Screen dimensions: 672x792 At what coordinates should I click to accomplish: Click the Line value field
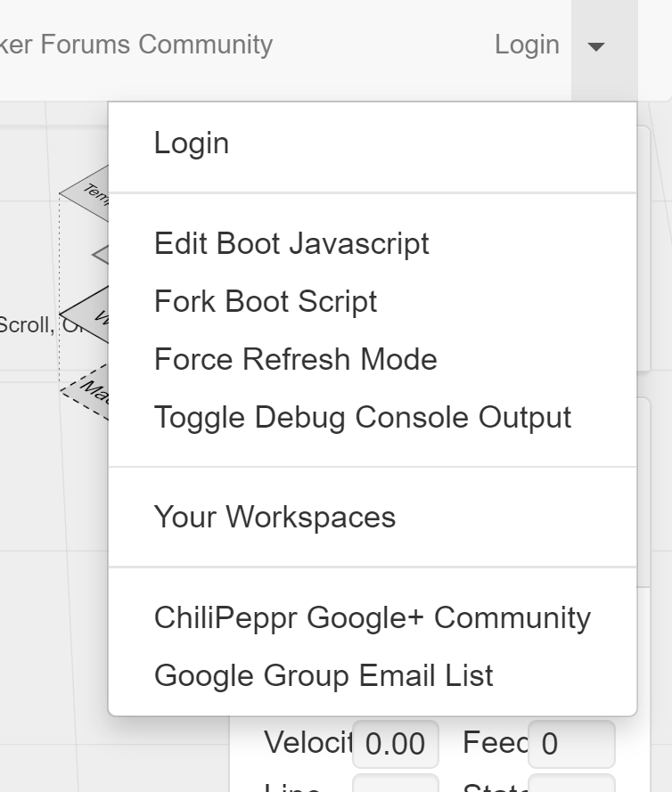(395, 783)
